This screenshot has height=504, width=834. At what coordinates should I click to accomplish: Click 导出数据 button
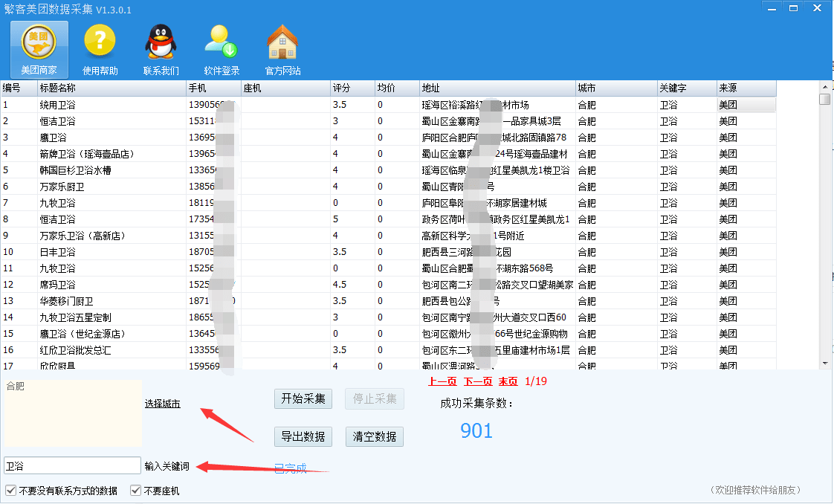pos(303,436)
